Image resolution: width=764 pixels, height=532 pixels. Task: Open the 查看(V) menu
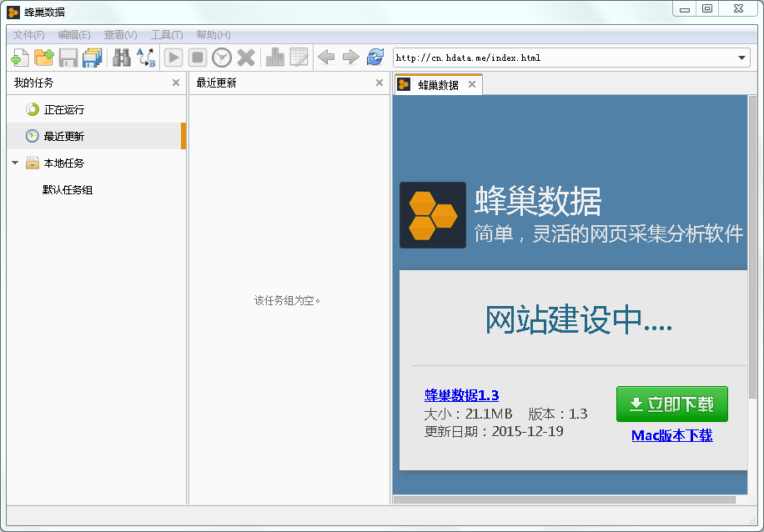click(x=120, y=35)
